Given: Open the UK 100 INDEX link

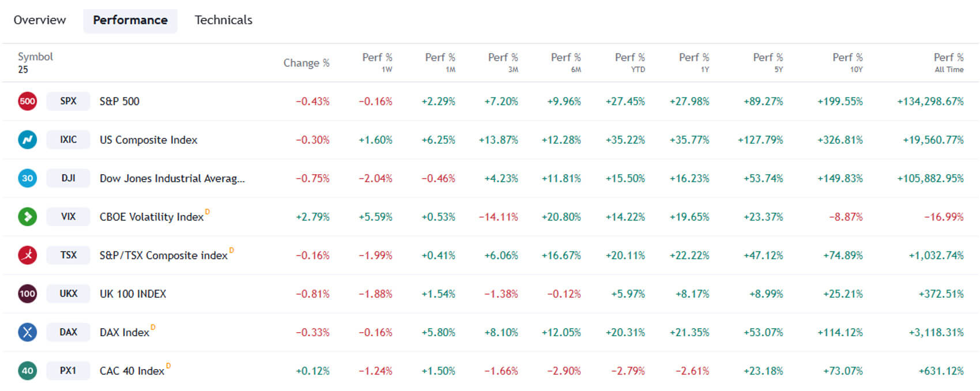Looking at the screenshot, I should click(133, 294).
